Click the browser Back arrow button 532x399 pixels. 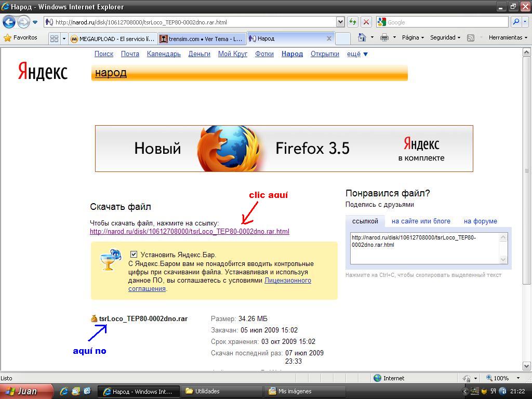[9, 22]
